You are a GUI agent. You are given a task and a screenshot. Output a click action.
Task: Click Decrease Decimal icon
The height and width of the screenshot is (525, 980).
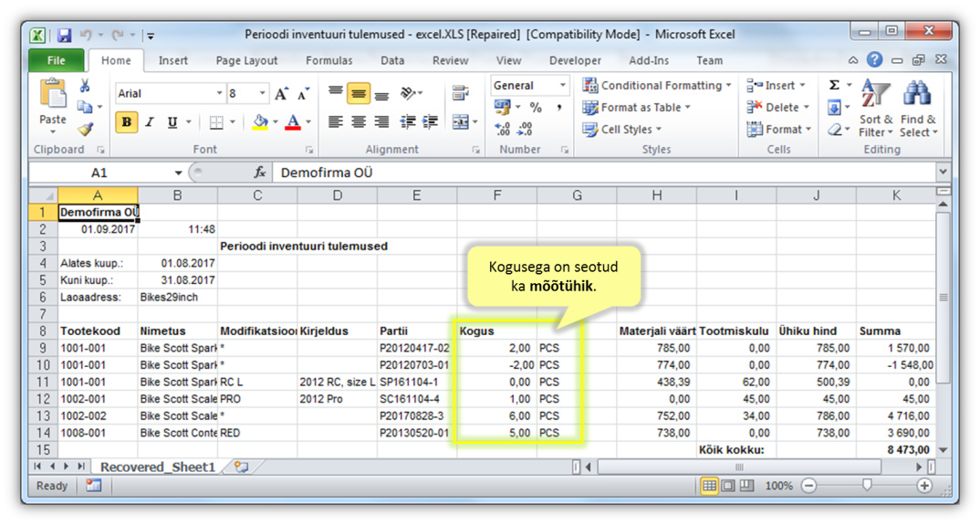pos(525,129)
